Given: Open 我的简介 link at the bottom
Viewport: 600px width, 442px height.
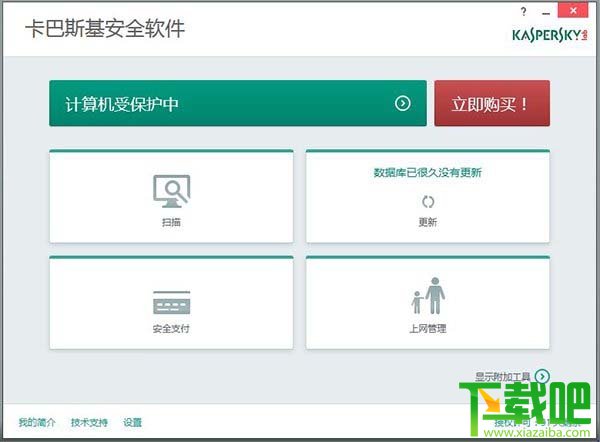Looking at the screenshot, I should pyautogui.click(x=37, y=422).
